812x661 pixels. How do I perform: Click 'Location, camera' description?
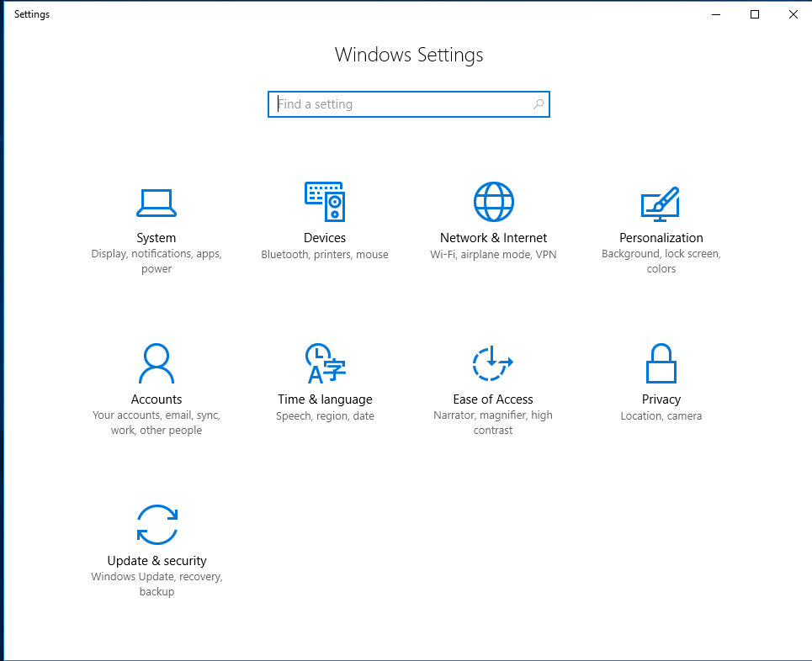661,416
